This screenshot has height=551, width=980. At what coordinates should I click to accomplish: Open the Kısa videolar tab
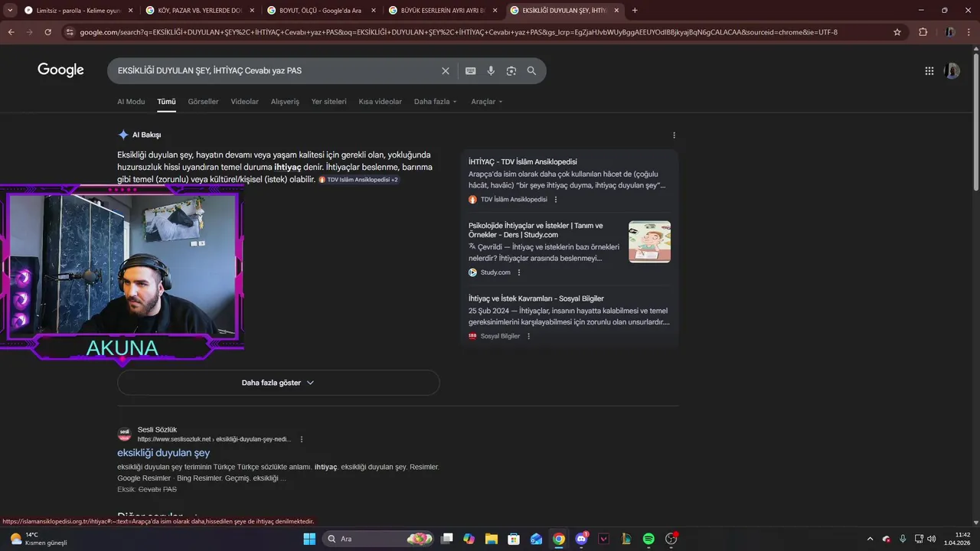380,102
